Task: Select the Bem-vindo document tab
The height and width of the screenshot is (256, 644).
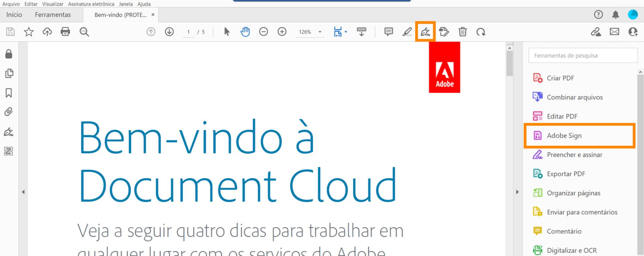Action: click(120, 15)
